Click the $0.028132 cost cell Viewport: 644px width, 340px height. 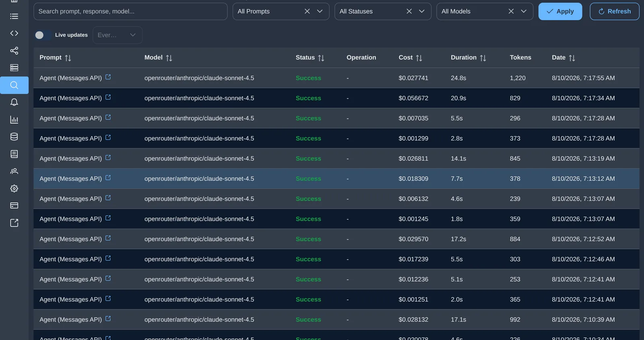(x=413, y=319)
